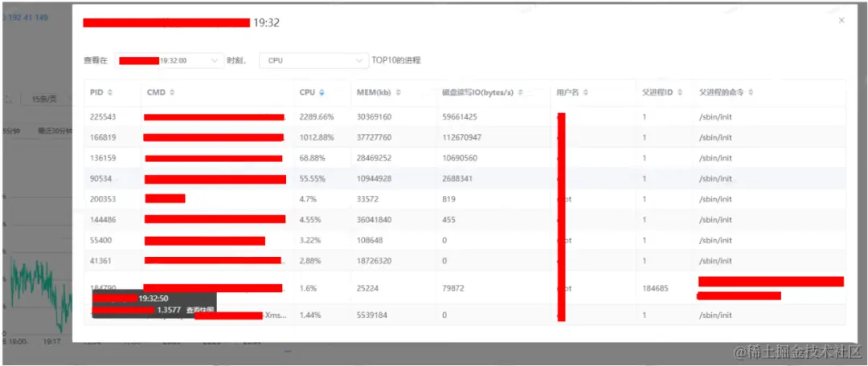Click CPU value 4.7%
Viewport: 868px width, 366px height.
tap(308, 199)
